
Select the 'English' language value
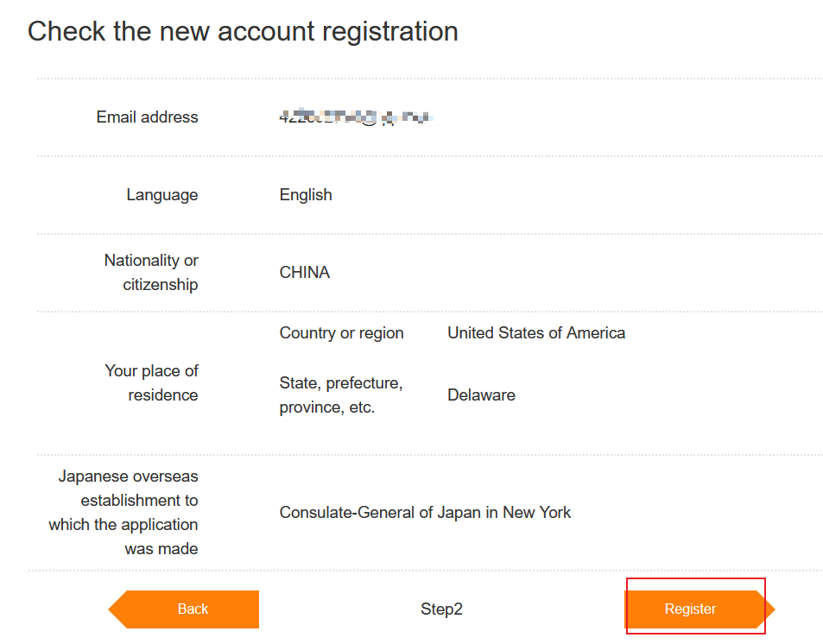click(306, 195)
